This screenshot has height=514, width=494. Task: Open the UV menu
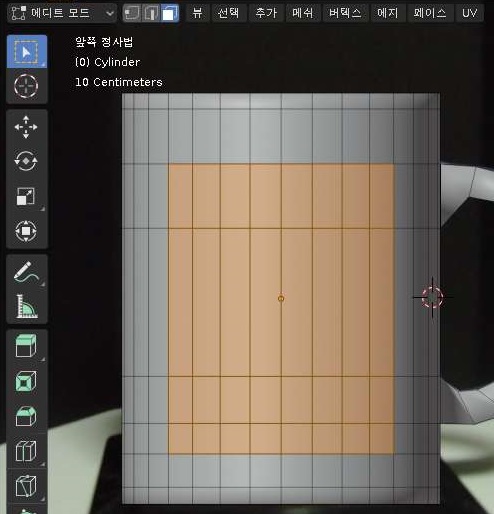click(x=469, y=13)
